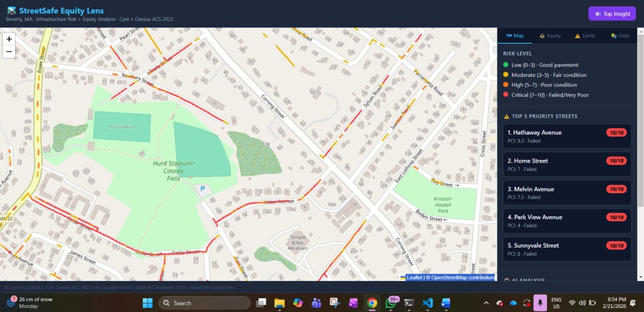Open the Equity tab
The height and width of the screenshot is (312, 644).
[550, 36]
